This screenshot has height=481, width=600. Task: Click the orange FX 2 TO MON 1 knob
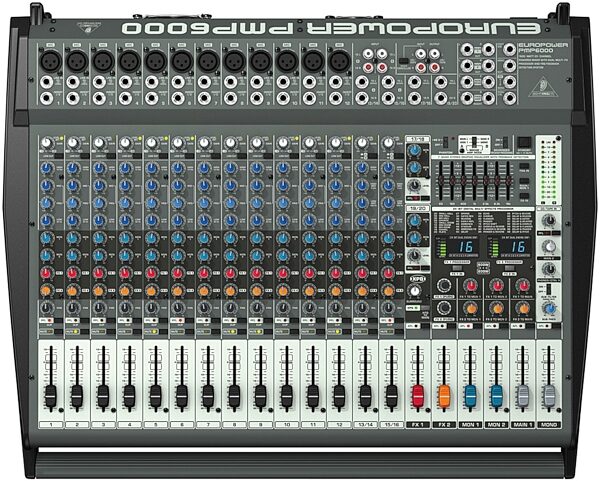coord(471,308)
